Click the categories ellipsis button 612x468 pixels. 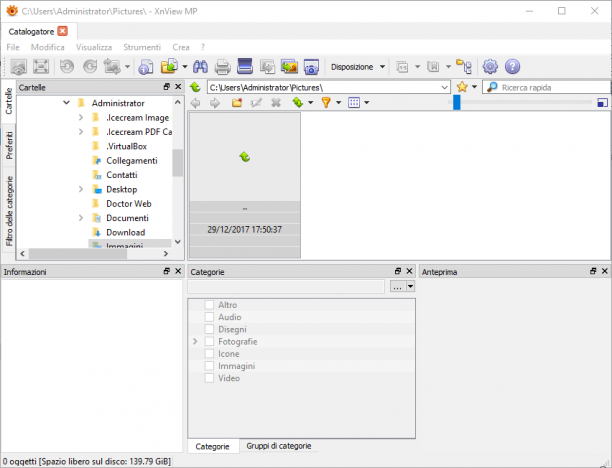point(397,287)
